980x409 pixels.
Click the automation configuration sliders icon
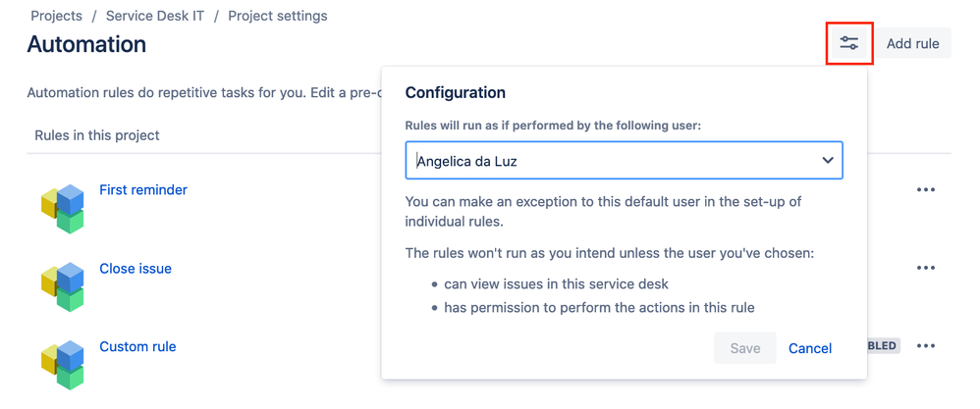(x=848, y=43)
